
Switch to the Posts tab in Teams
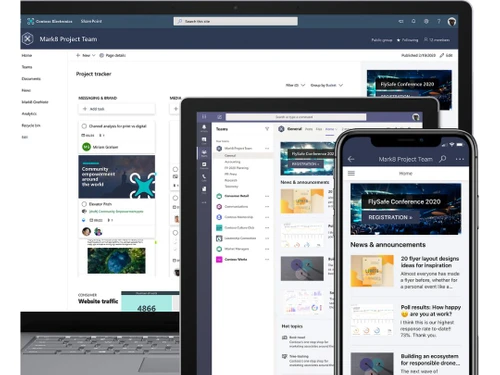pos(309,129)
